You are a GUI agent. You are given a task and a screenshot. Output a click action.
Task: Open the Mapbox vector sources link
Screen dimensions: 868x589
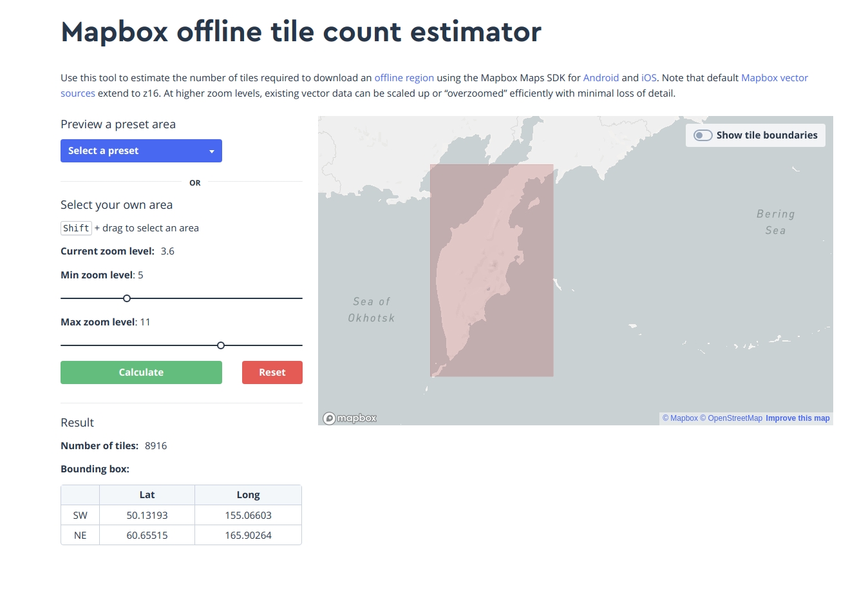click(774, 78)
